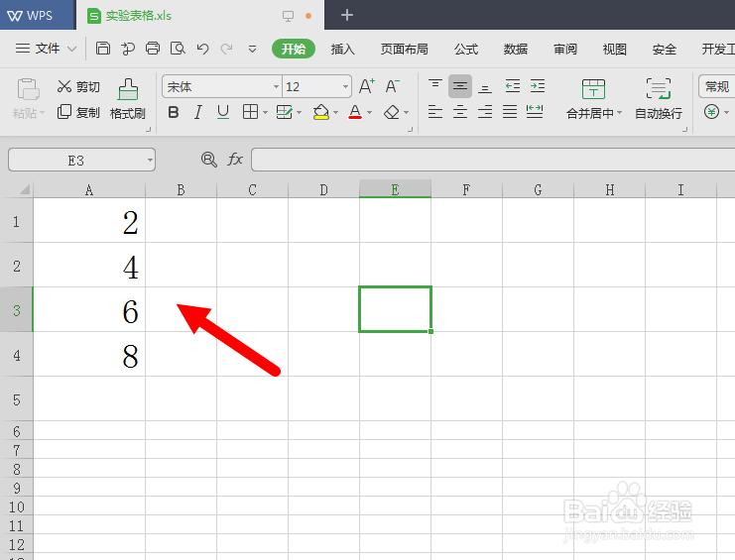Open Print Preview icon
The height and width of the screenshot is (560, 735).
click(x=178, y=49)
